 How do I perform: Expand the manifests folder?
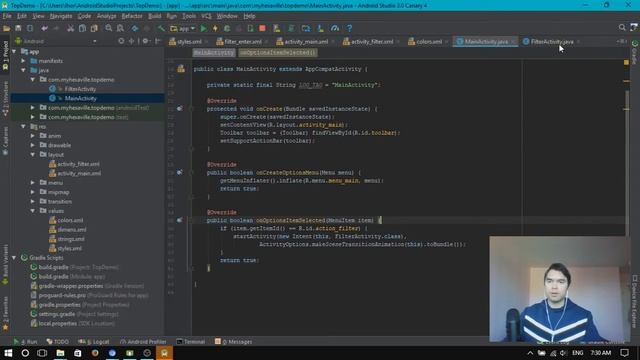coord(24,61)
